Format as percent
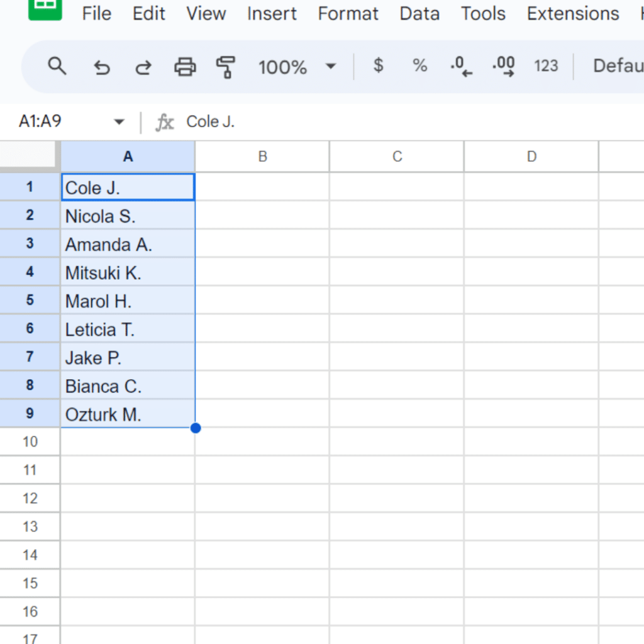The image size is (644, 644). coord(419,65)
